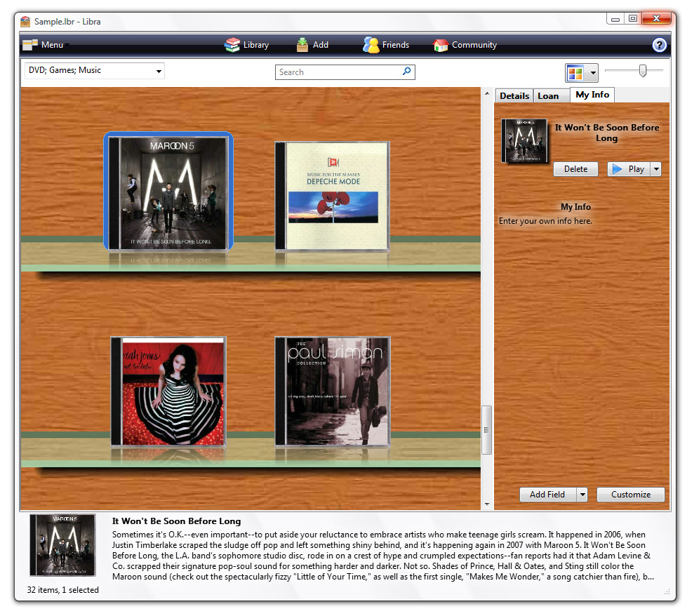Click the Community toolbar label
This screenshot has height=616, width=687.
(474, 45)
